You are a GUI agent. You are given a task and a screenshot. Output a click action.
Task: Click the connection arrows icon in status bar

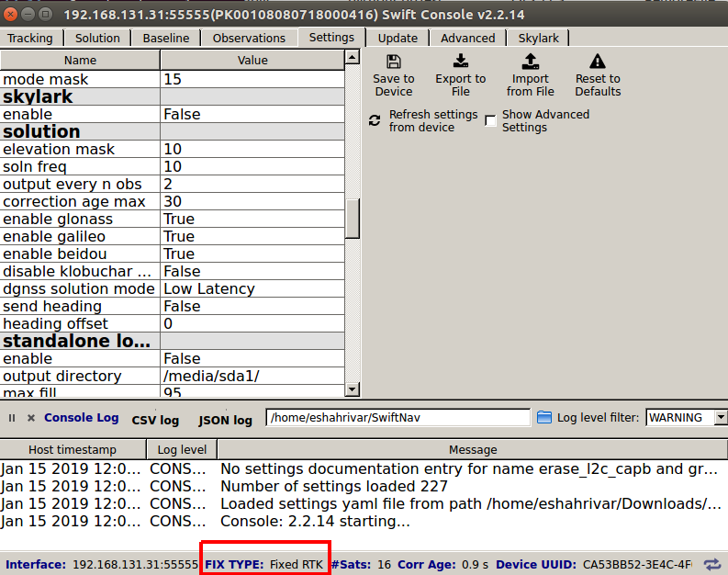pos(711,564)
